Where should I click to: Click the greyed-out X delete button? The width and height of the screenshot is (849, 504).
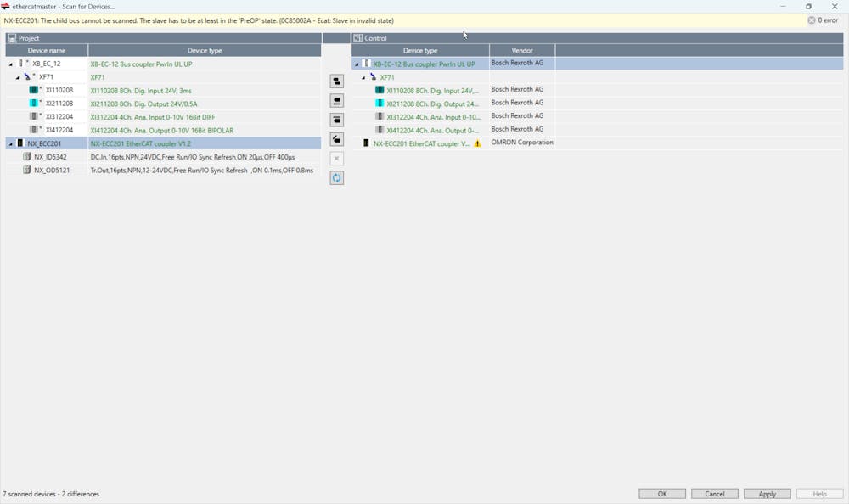coord(336,159)
